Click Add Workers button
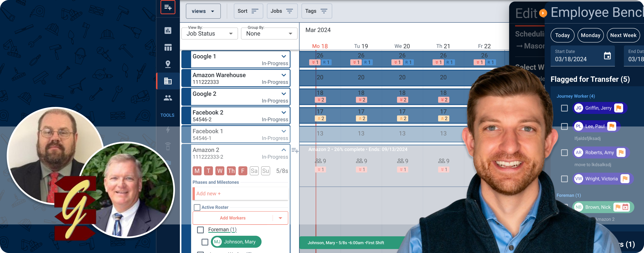The image size is (644, 253). click(x=233, y=218)
